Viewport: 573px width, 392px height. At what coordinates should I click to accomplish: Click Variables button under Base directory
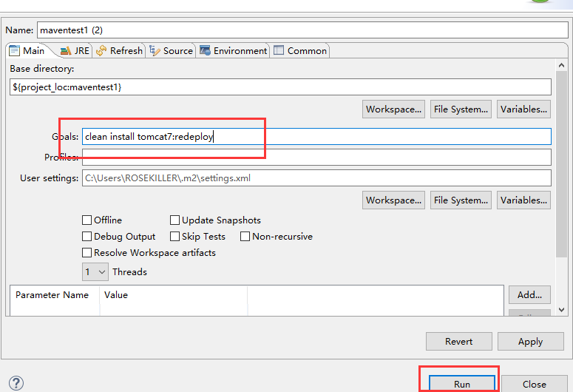[x=523, y=109]
